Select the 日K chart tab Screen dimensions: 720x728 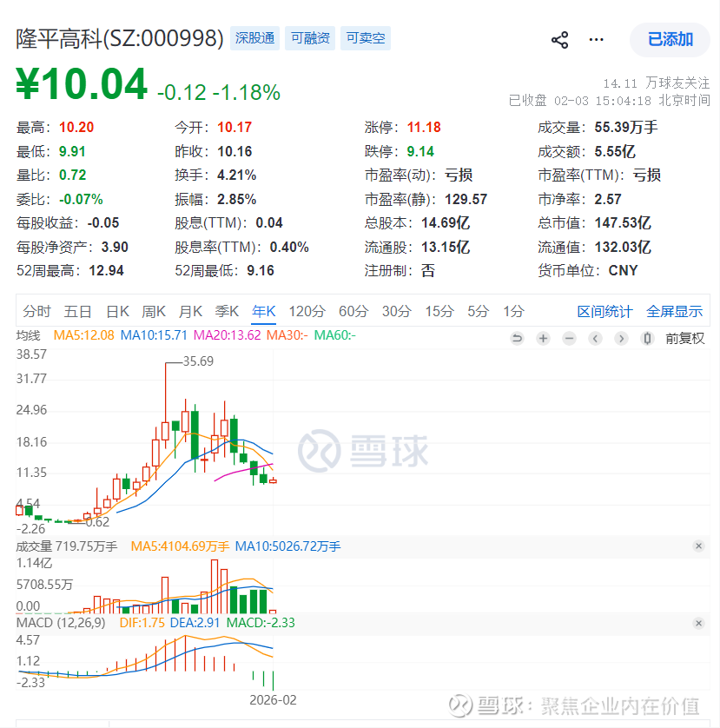point(117,311)
